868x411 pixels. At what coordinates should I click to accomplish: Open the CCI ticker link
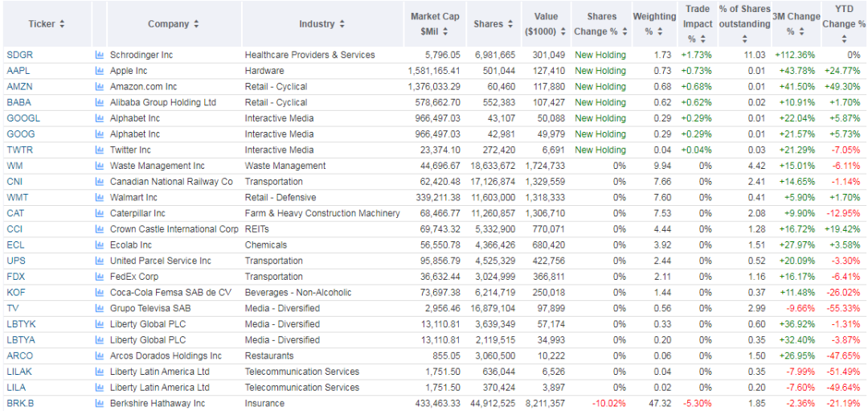point(14,229)
